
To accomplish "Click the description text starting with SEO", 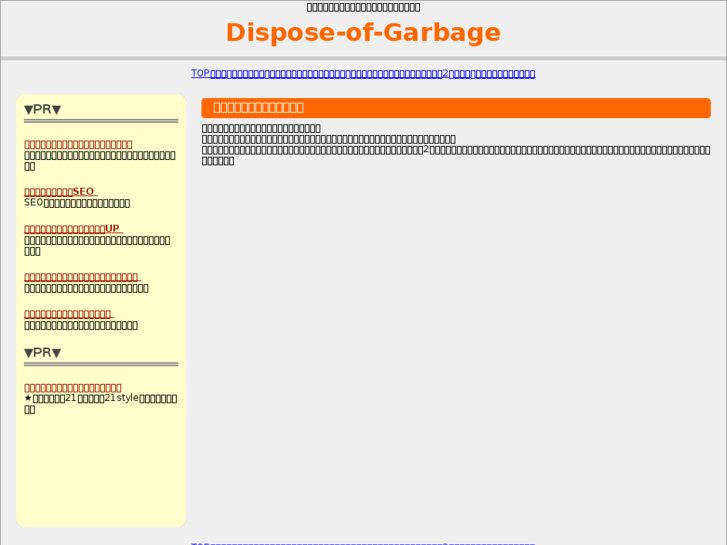I will coord(77,203).
